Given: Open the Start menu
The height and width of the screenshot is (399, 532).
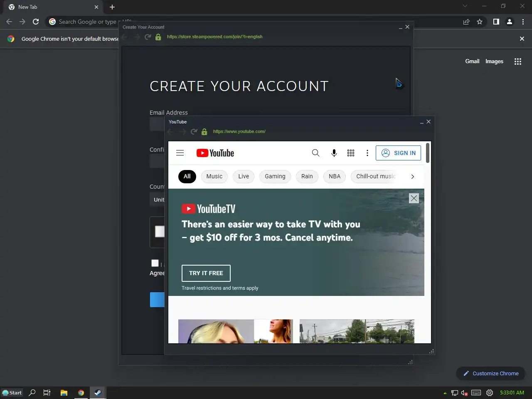Looking at the screenshot, I should 12,392.
